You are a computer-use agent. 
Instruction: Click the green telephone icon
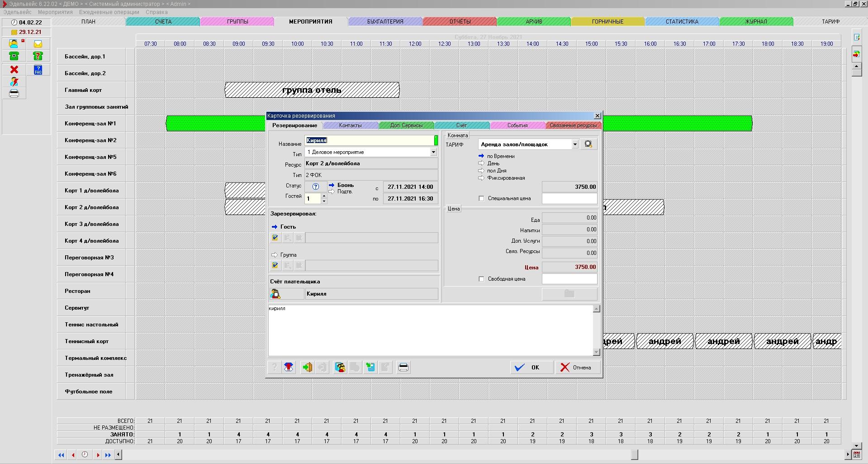[x=14, y=56]
